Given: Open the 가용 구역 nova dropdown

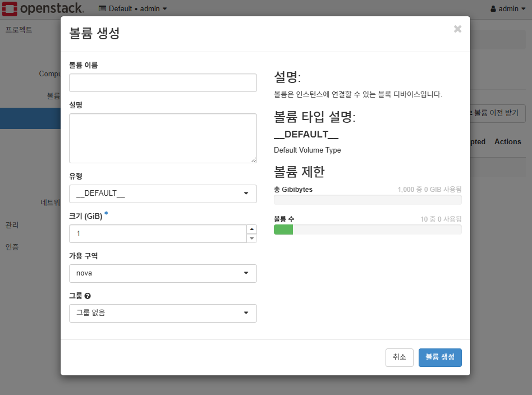Looking at the screenshot, I should coord(163,273).
